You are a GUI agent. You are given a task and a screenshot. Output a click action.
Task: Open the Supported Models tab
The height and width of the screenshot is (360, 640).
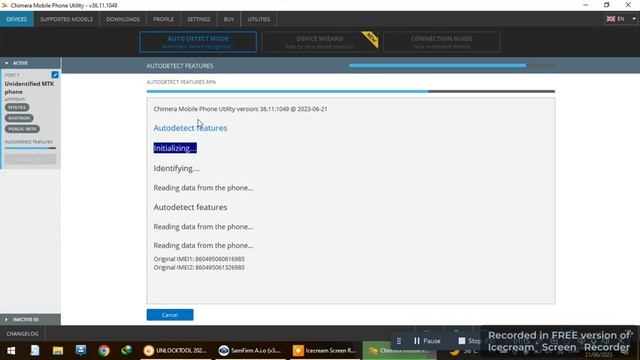[67, 19]
